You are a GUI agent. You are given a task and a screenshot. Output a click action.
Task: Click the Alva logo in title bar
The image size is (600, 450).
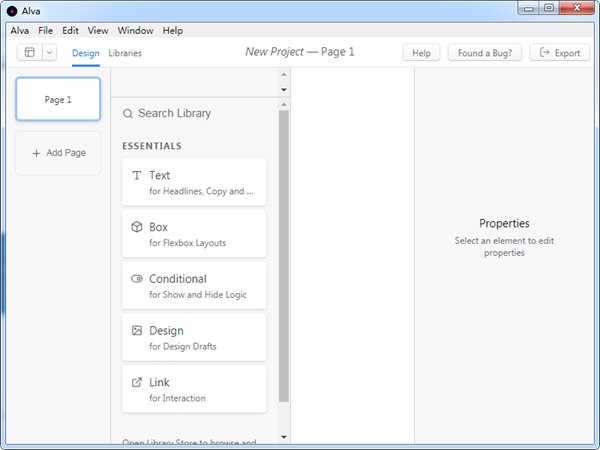[12, 11]
